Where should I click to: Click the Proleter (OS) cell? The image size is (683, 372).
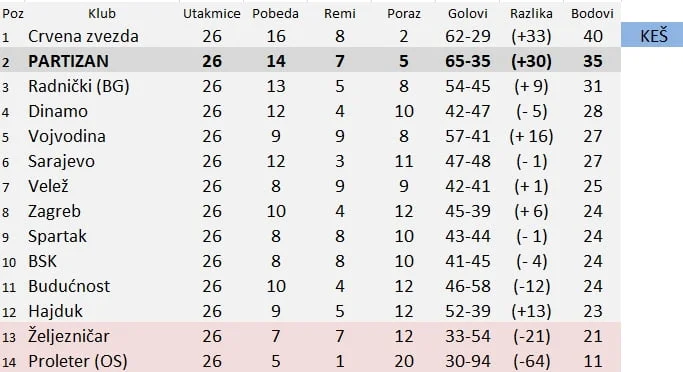78,361
